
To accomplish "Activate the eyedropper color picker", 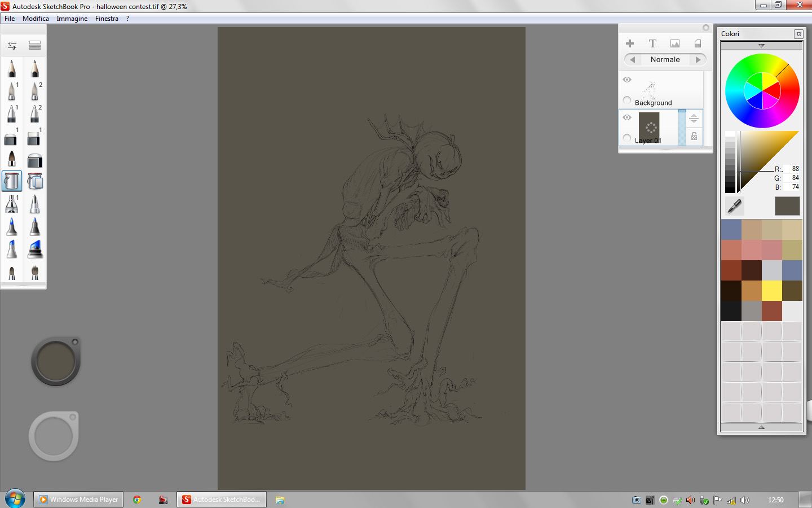I will (x=734, y=206).
